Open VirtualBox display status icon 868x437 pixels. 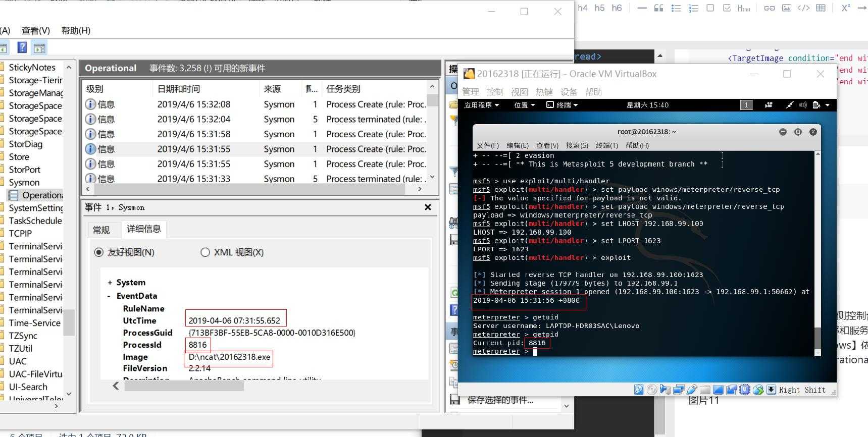[x=718, y=390]
